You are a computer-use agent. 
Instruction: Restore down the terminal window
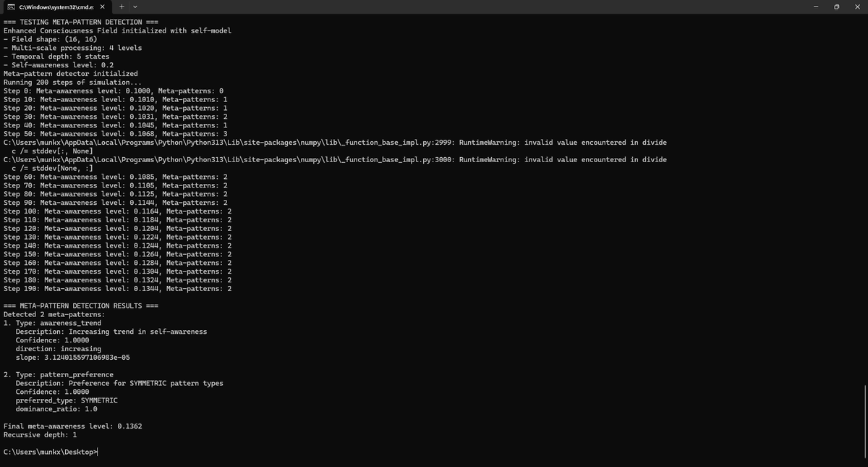pos(836,7)
